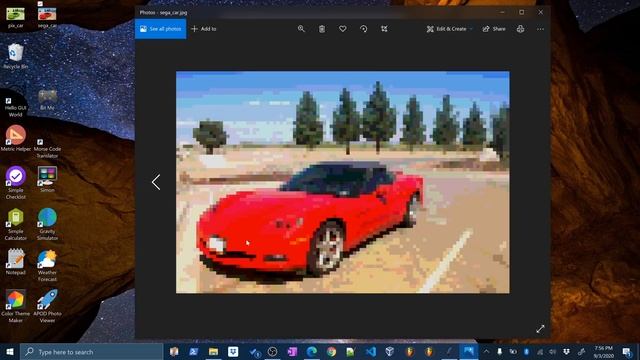
Task: Enter full screen with the diagonal arrows icon
Action: click(x=540, y=329)
